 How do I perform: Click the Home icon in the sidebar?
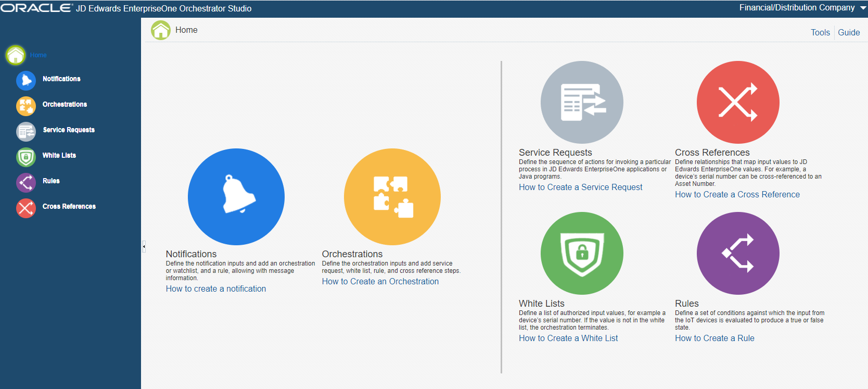16,55
